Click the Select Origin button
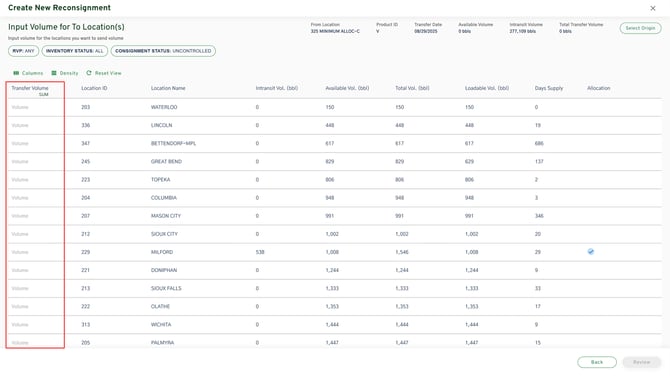The width and height of the screenshot is (670, 376). pyautogui.click(x=640, y=28)
